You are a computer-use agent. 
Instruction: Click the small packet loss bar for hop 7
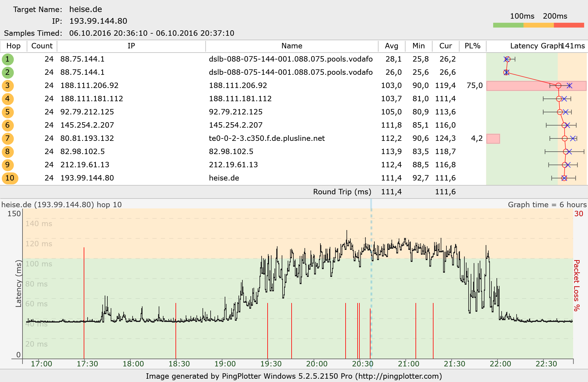pyautogui.click(x=493, y=139)
